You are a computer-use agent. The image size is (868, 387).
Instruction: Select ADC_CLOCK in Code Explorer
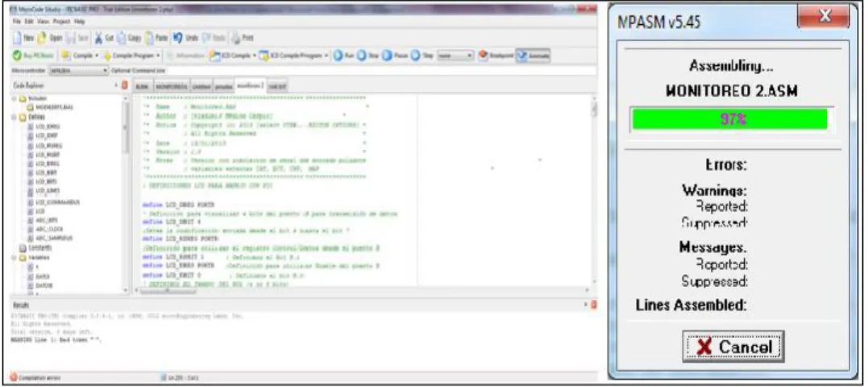tap(44, 229)
